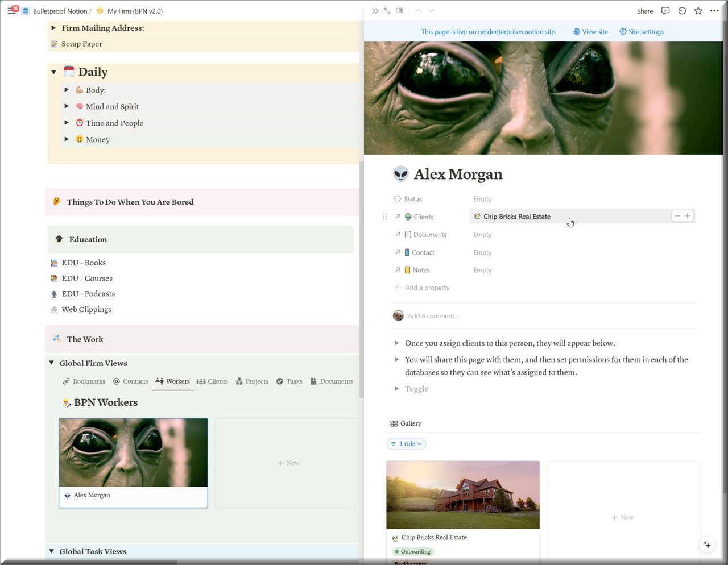Switch to the Clients tab

(212, 381)
